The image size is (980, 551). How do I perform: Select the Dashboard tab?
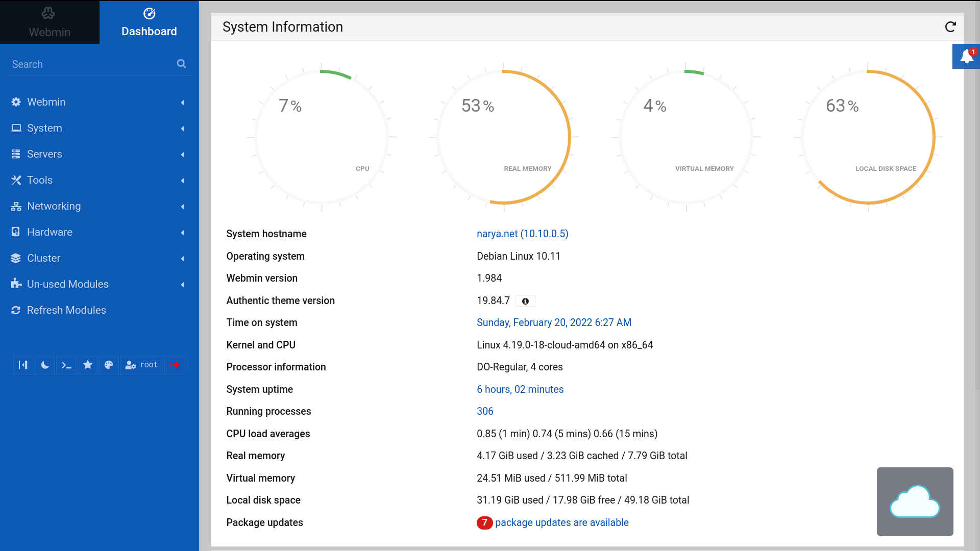149,22
